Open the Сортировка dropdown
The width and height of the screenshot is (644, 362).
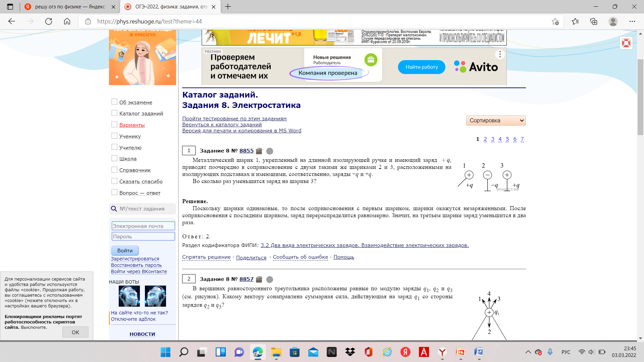point(496,120)
